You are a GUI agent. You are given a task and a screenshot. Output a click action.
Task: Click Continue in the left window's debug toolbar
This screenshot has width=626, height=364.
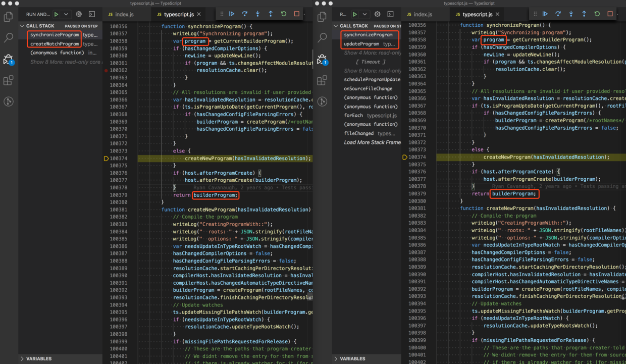coord(232,14)
